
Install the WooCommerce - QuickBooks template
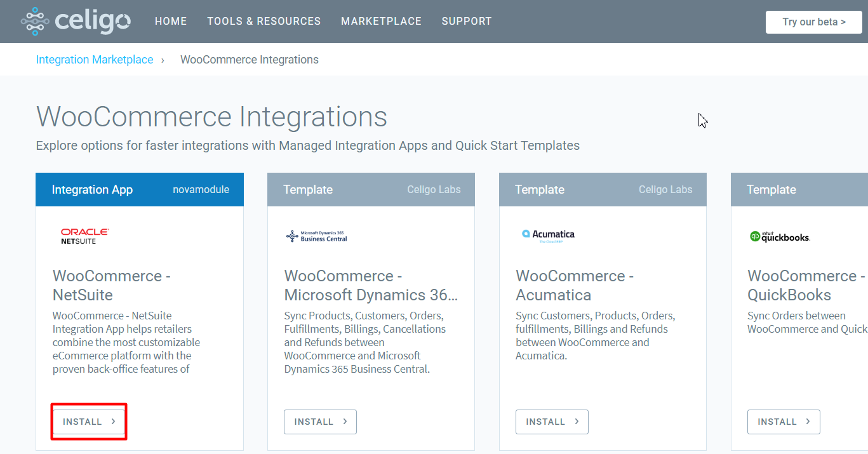(x=784, y=422)
